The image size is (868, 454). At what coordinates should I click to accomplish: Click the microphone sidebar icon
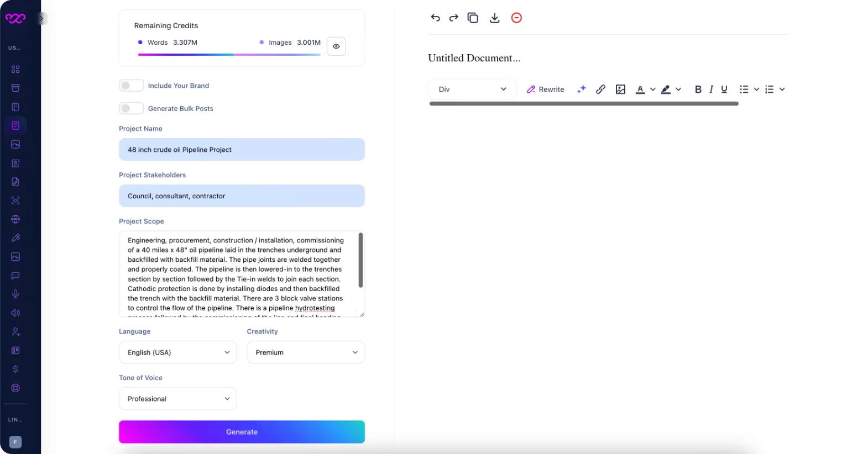click(15, 294)
